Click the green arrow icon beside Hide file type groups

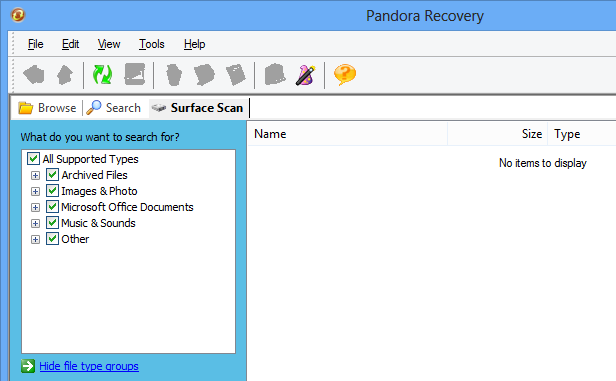(x=28, y=366)
